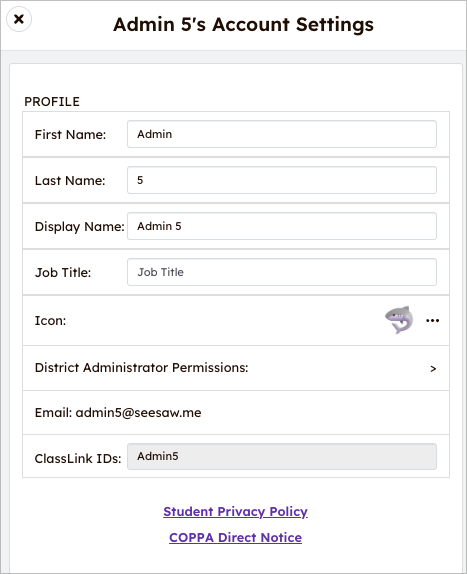This screenshot has width=467, height=574.
Task: Close the Account Settings dialog
Action: 19,19
